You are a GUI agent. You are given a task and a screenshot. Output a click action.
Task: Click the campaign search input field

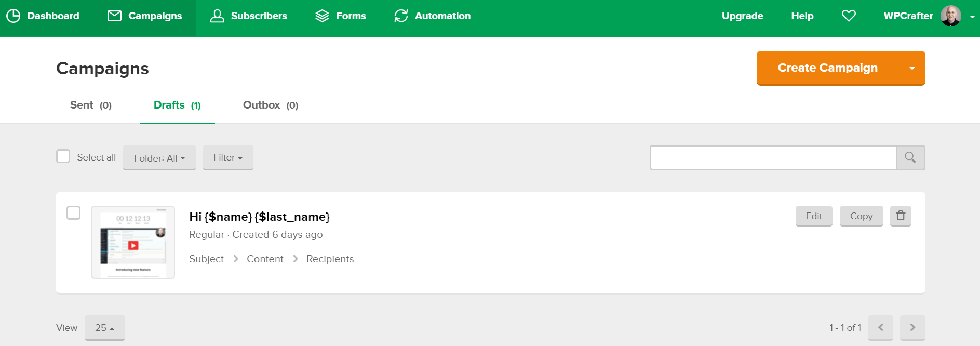(x=773, y=157)
